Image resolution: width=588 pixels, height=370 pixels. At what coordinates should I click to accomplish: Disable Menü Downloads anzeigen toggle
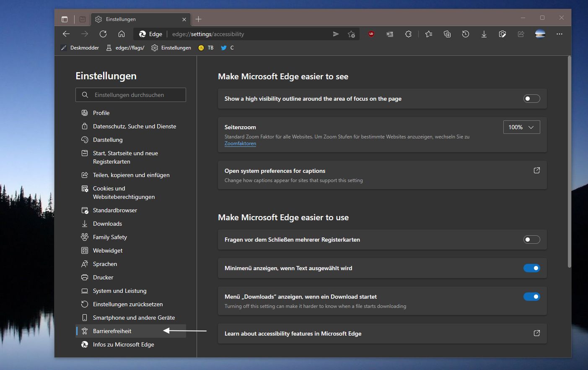pyautogui.click(x=531, y=297)
